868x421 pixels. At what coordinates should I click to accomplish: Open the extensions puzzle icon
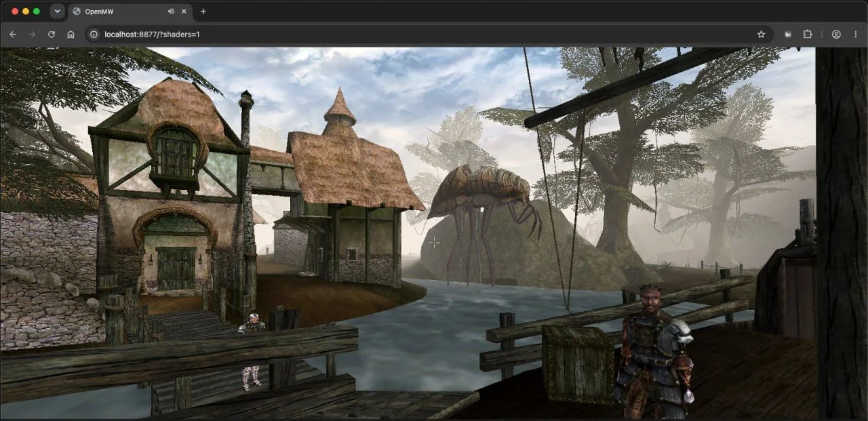coord(808,34)
